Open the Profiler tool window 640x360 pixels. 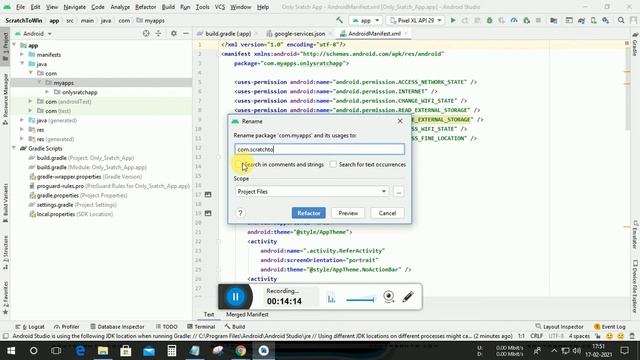click(x=67, y=327)
